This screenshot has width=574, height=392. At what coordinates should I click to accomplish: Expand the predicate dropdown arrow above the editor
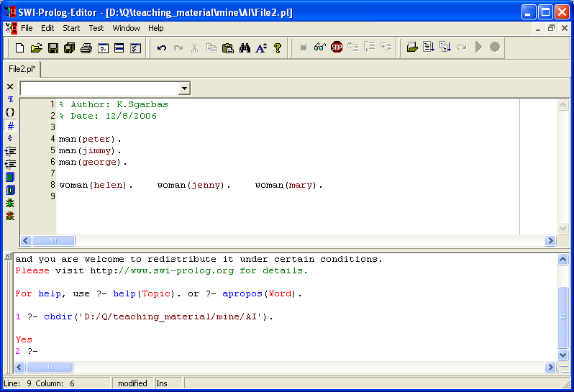coord(184,88)
